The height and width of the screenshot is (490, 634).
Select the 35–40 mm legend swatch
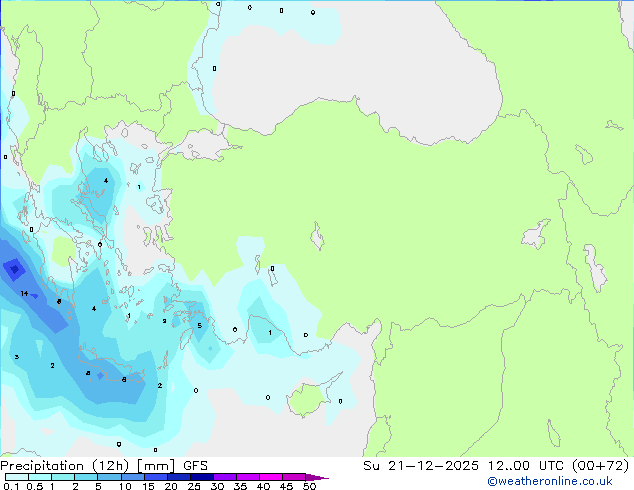248,477
